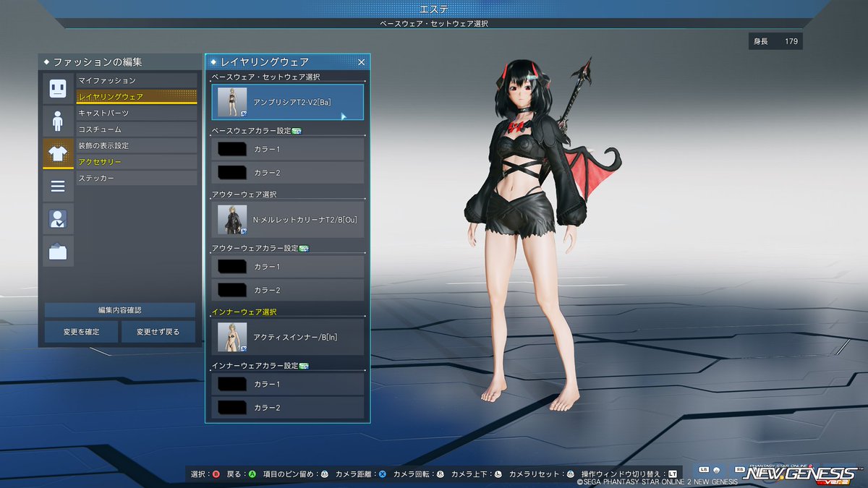
Task: Click the カメラ回転 glyph in hint bar
Action: click(x=440, y=474)
